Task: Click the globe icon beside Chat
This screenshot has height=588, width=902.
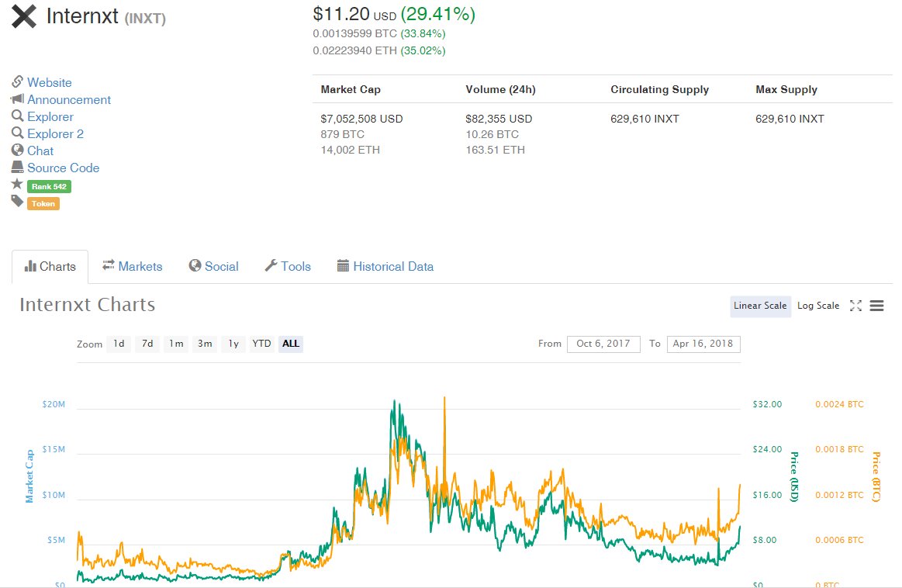Action: click(x=19, y=150)
